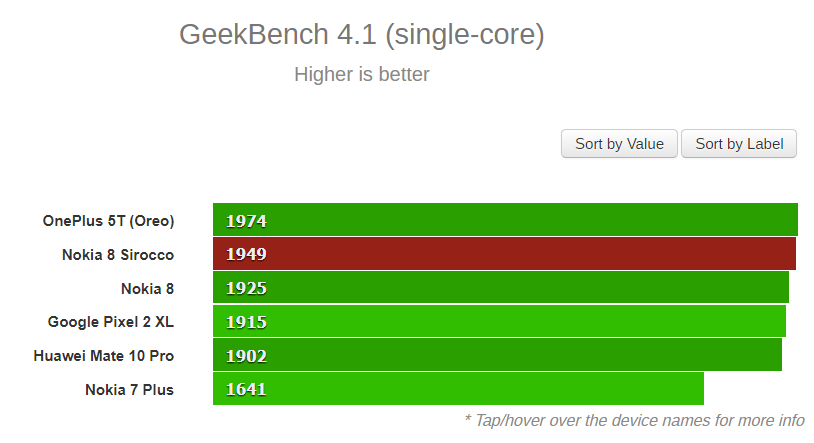Click the Google Pixel 2 XL bar
This screenshot has width=814, height=443.
[499, 321]
